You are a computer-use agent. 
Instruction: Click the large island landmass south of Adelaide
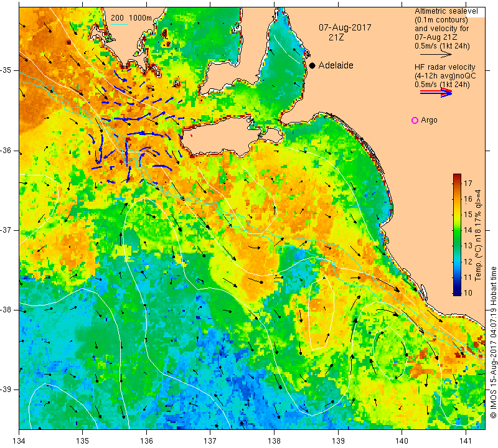tap(222, 136)
